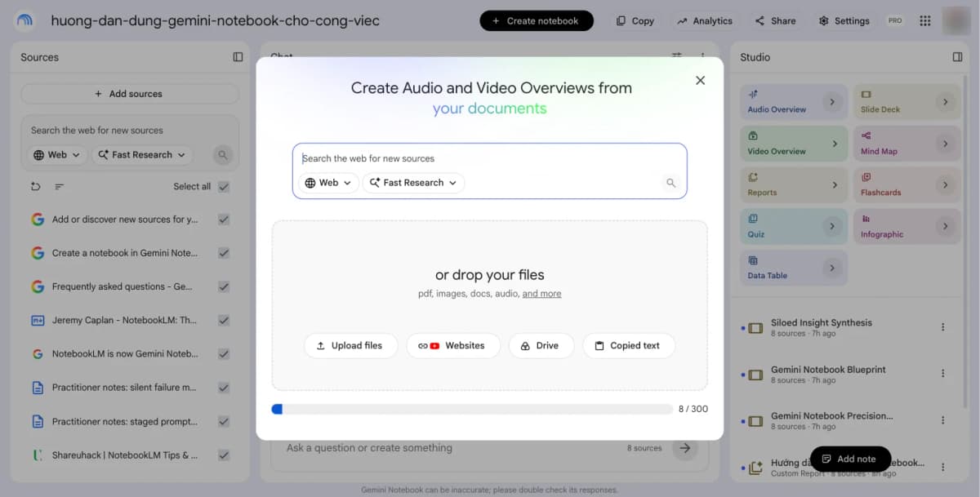Click the Copied text button
Viewport: 980px width, 497px height.
(628, 345)
